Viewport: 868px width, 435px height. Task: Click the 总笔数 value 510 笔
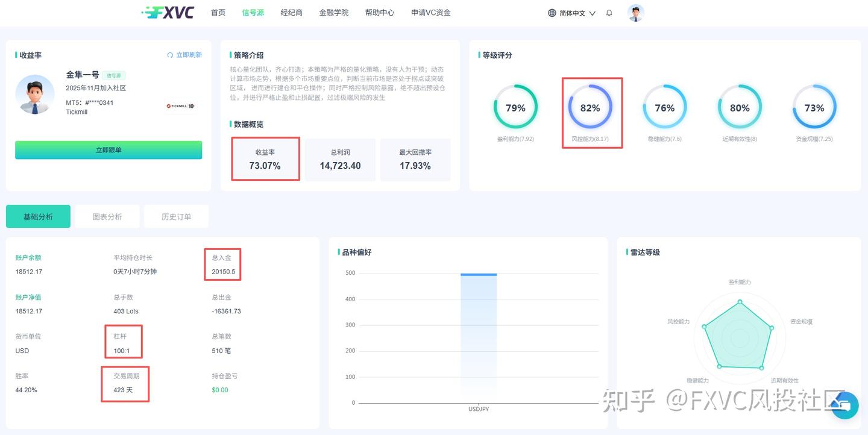(x=221, y=351)
